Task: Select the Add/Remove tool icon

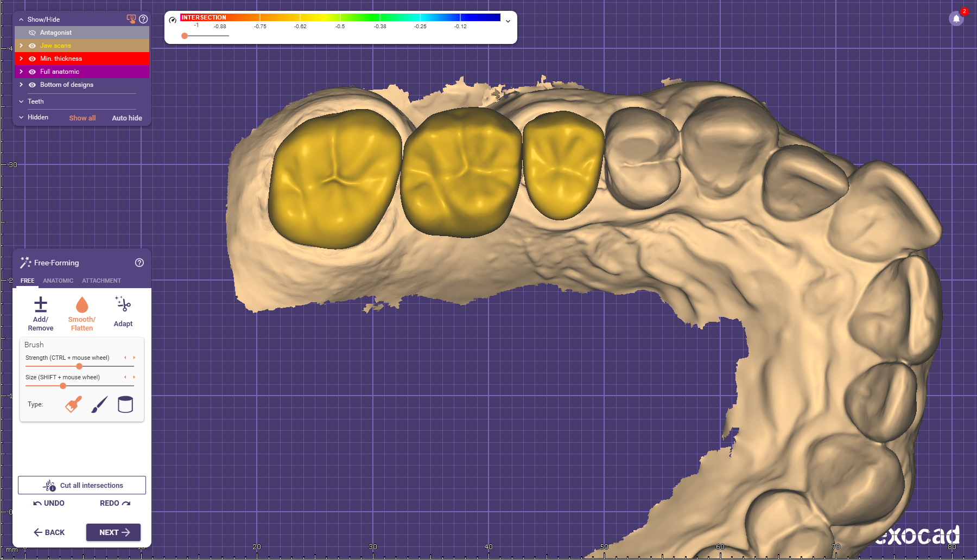Action: coord(41,304)
